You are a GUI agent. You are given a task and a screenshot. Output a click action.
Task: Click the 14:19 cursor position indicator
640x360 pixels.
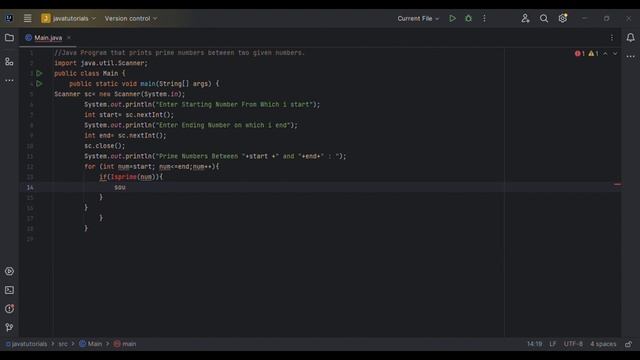(534, 344)
